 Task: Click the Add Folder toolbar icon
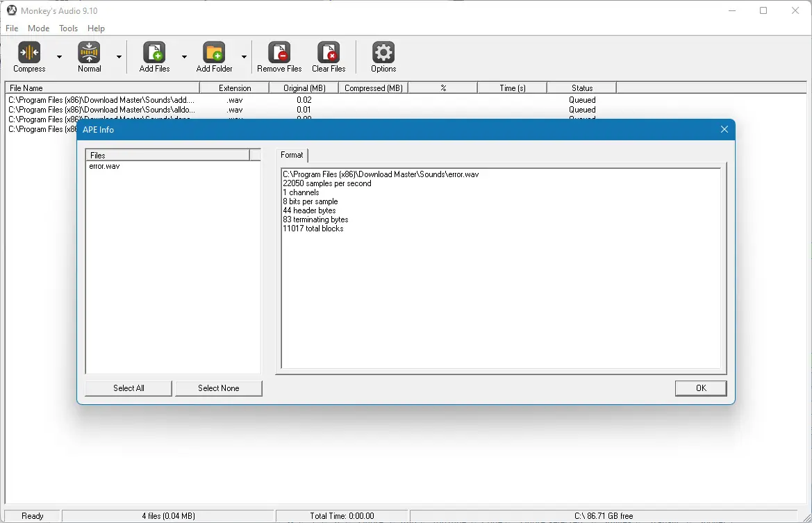tap(214, 52)
